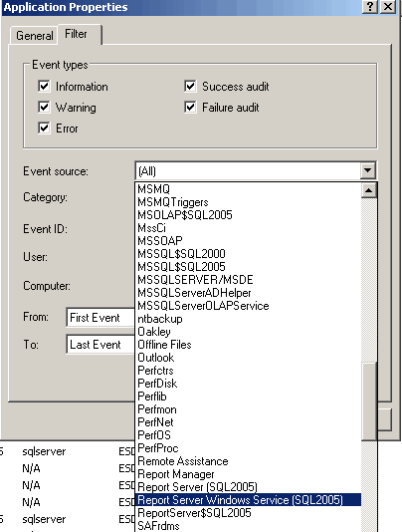Pick Perflib in the list

249,397
